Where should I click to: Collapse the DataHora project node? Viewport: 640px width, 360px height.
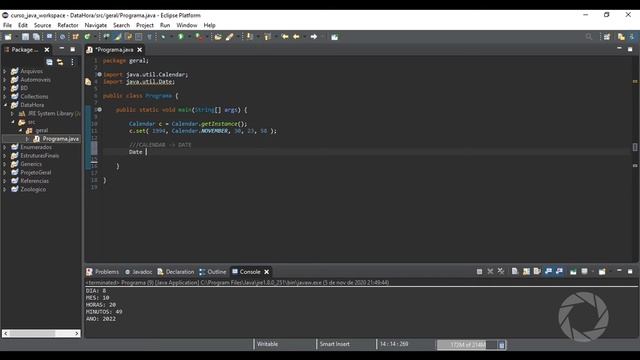pyautogui.click(x=5, y=105)
